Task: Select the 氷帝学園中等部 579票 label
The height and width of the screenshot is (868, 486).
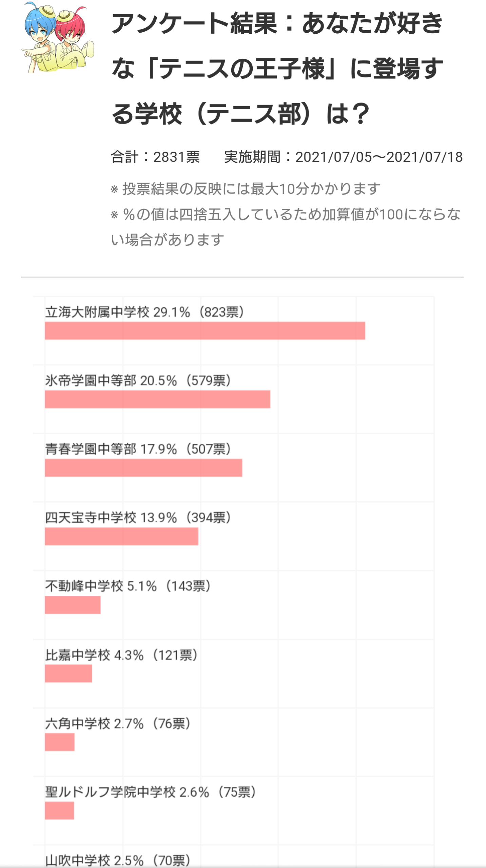Action: [138, 381]
